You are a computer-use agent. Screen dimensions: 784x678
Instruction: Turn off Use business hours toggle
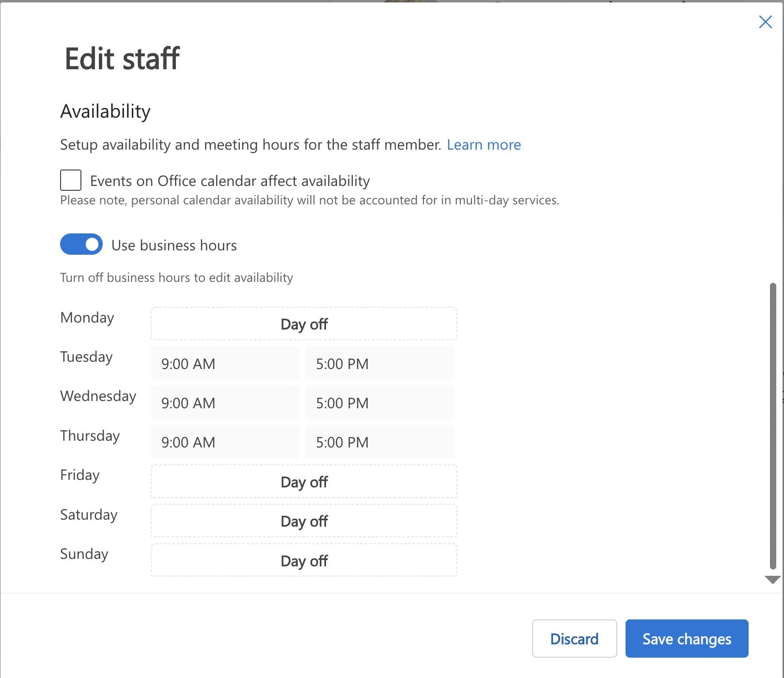pyautogui.click(x=81, y=245)
